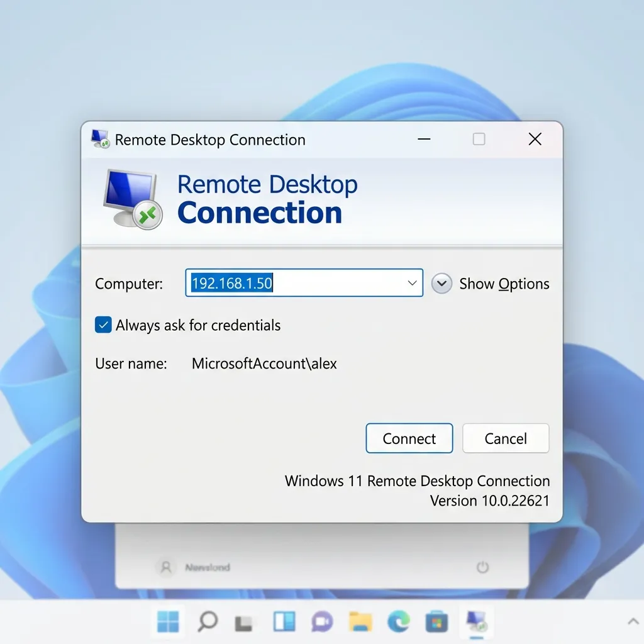This screenshot has height=644, width=644.
Task: Open File Explorer from taskbar
Action: 360,621
